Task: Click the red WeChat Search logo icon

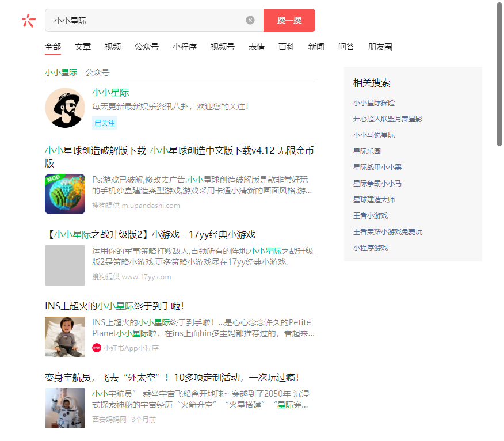Action: (28, 21)
